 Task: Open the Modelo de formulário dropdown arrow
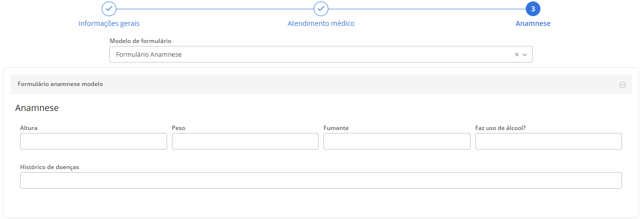(525, 55)
